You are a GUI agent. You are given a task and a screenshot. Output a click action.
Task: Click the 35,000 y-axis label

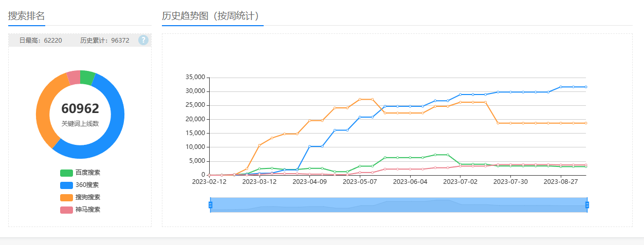tap(195, 78)
